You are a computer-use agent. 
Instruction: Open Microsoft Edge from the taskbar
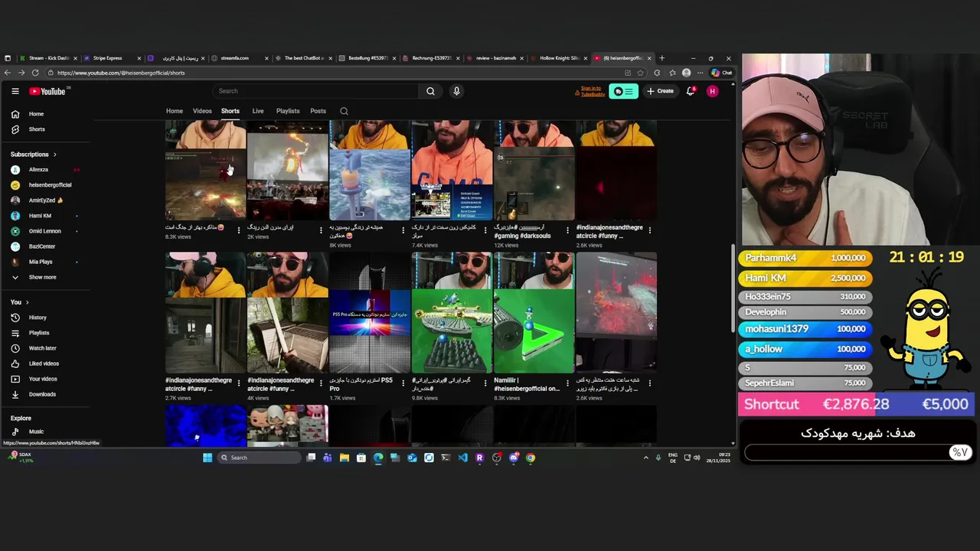[x=378, y=458]
